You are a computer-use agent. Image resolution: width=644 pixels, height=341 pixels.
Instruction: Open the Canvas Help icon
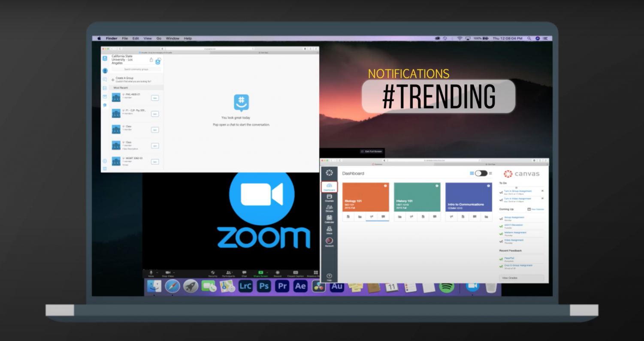pos(329,277)
